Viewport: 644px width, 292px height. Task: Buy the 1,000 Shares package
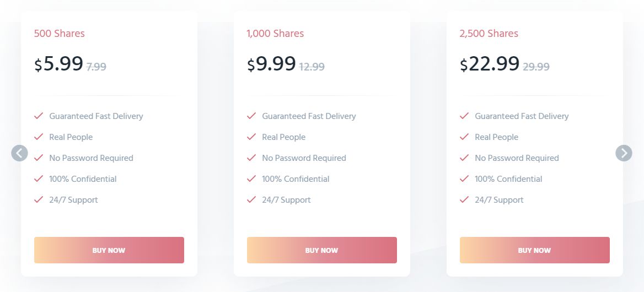point(321,250)
